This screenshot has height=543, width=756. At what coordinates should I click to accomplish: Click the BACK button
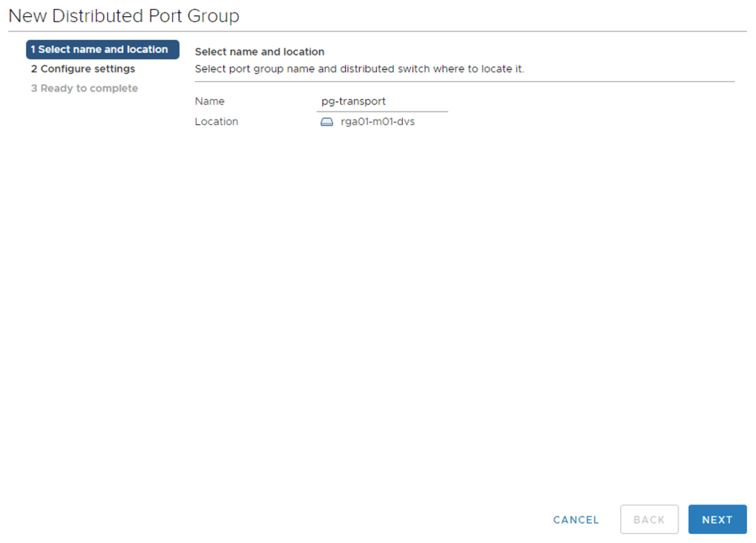(649, 519)
